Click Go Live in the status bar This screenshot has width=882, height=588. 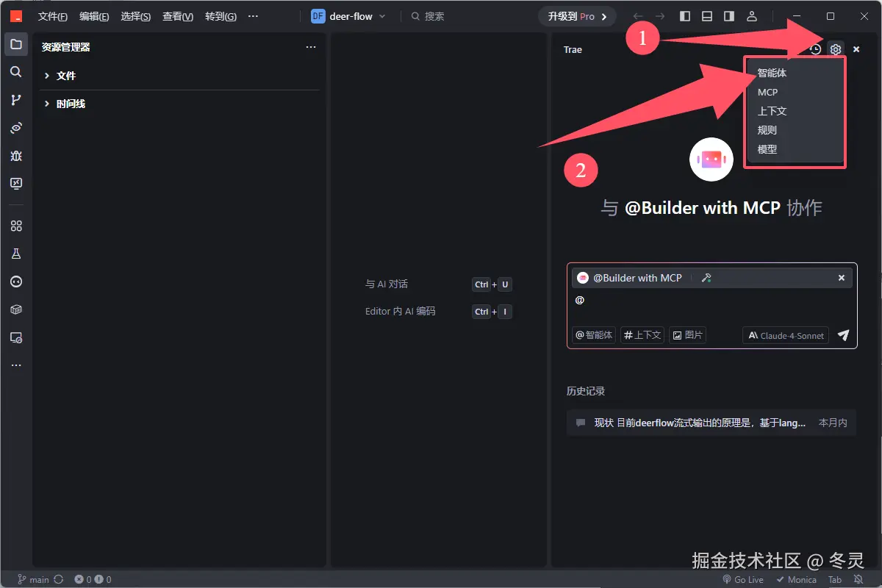(742, 579)
